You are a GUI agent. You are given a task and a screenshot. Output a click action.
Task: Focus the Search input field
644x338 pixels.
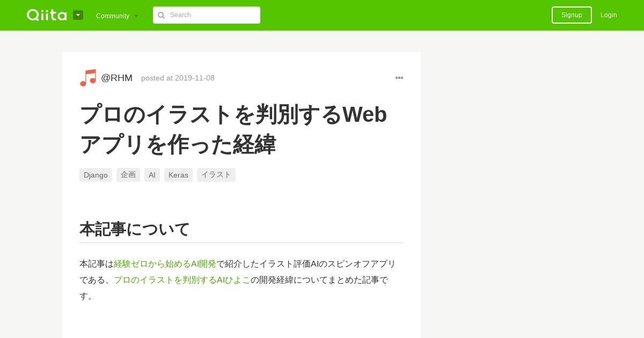[207, 15]
